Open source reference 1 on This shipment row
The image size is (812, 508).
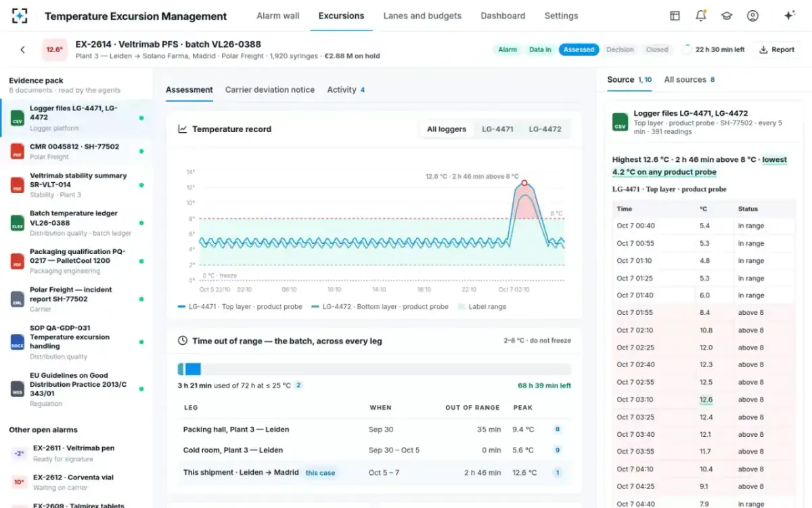(558, 473)
